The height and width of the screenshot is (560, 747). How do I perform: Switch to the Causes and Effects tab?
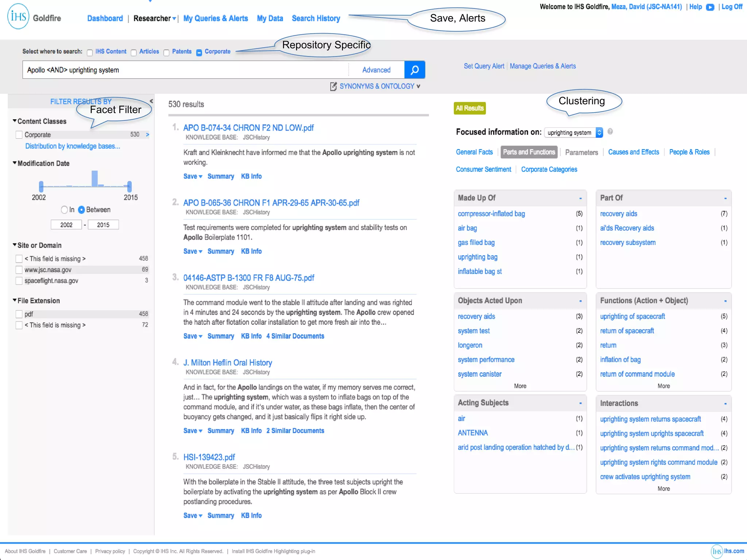click(634, 152)
